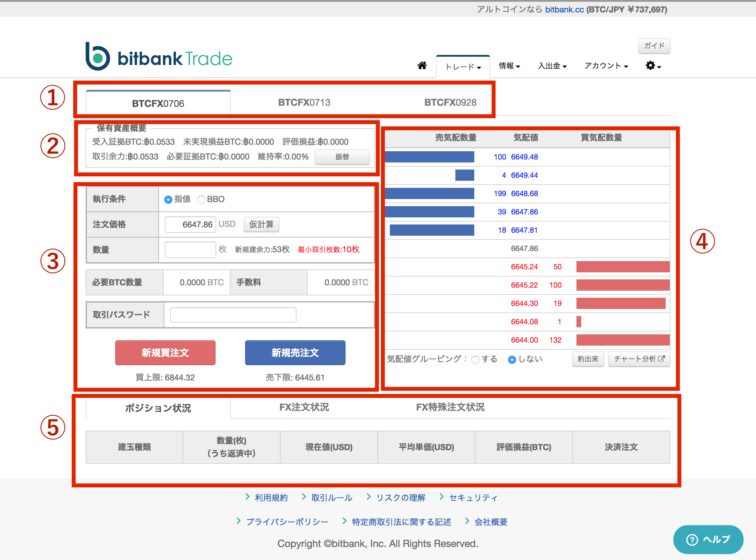
Task: Click the ガイド button
Action: coord(654,46)
